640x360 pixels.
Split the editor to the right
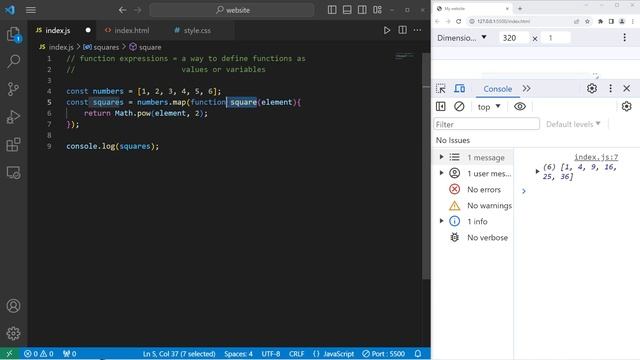(x=402, y=30)
